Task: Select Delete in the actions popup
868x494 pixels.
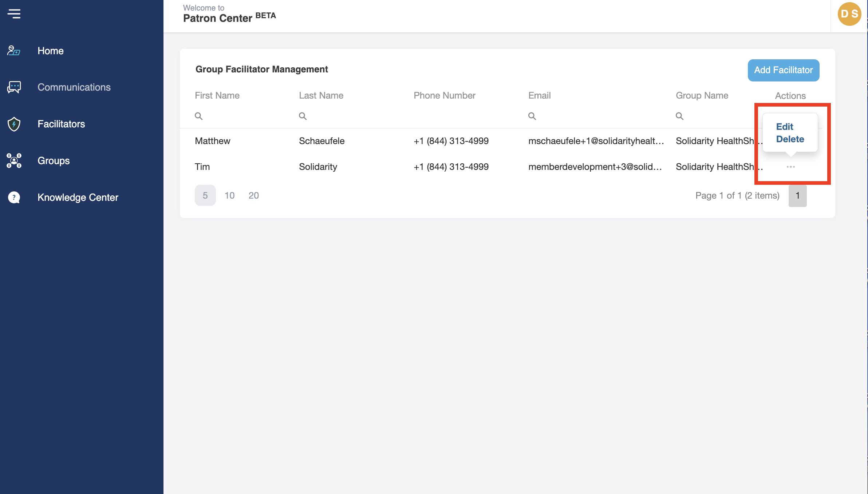Action: pyautogui.click(x=790, y=139)
